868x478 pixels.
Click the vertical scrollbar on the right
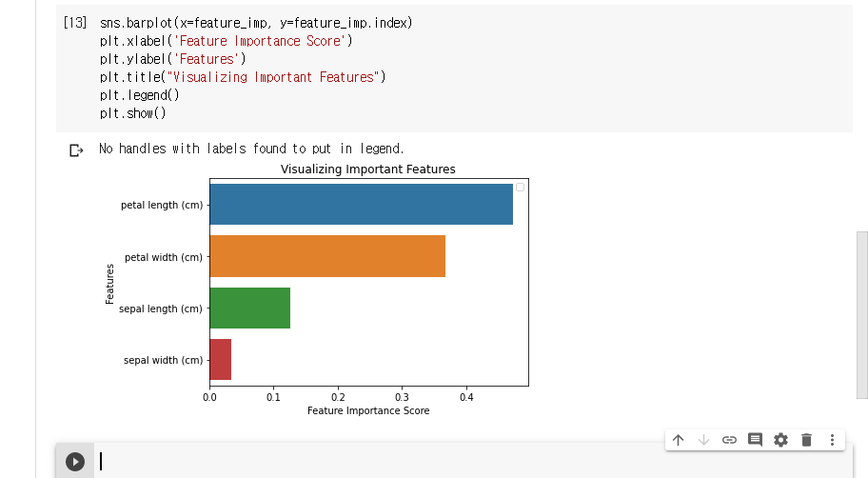tap(861, 314)
